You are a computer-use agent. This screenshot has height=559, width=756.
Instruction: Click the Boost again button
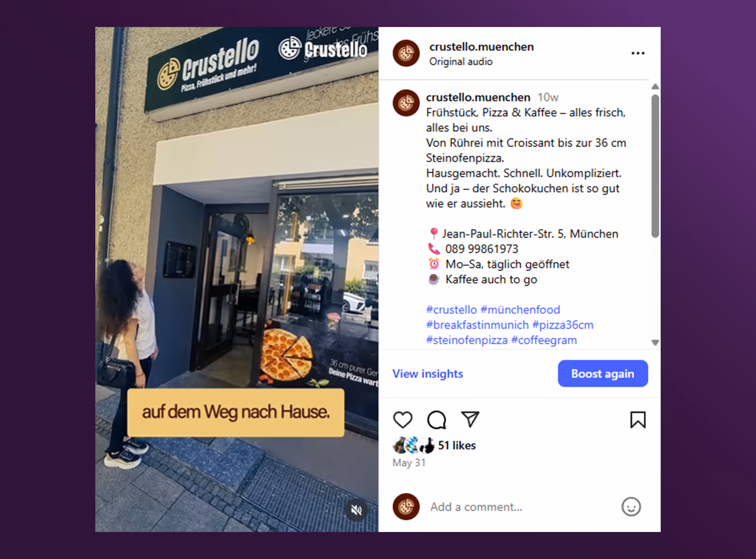coord(602,374)
